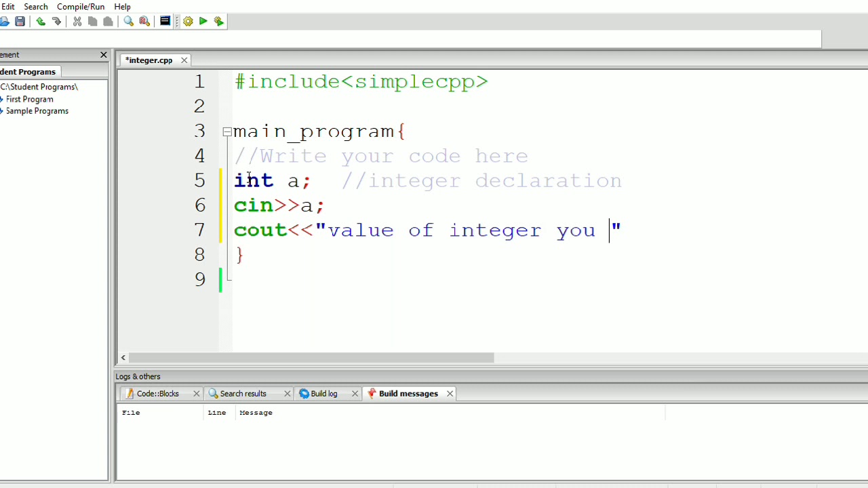Click the '//Write your code here' comment
Screen dimensions: 868x488
[x=381, y=157]
